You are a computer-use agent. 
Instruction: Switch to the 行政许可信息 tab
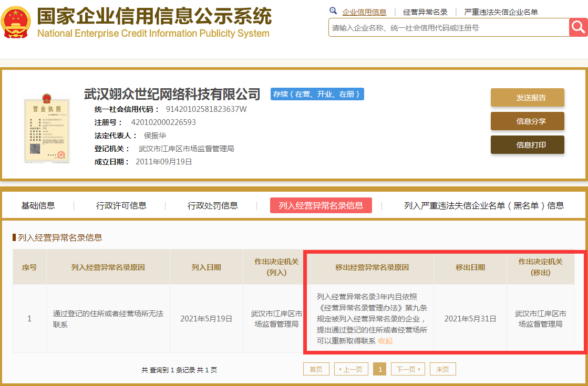121,206
